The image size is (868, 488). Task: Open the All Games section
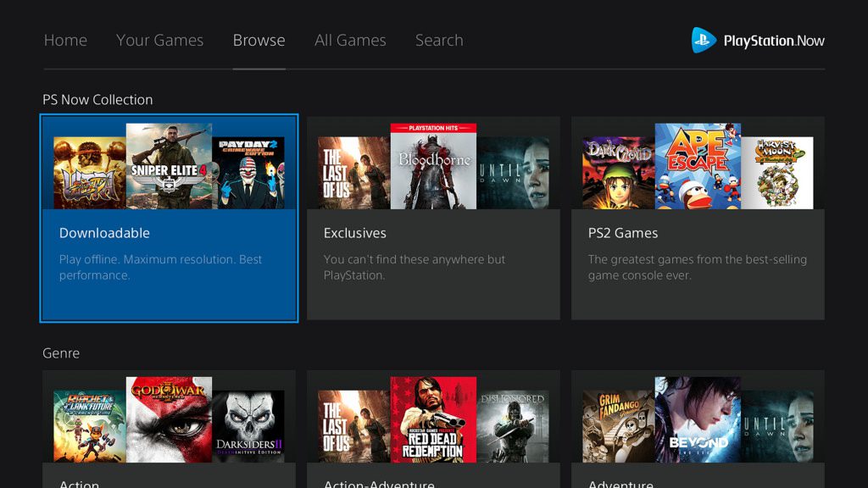[x=350, y=40]
